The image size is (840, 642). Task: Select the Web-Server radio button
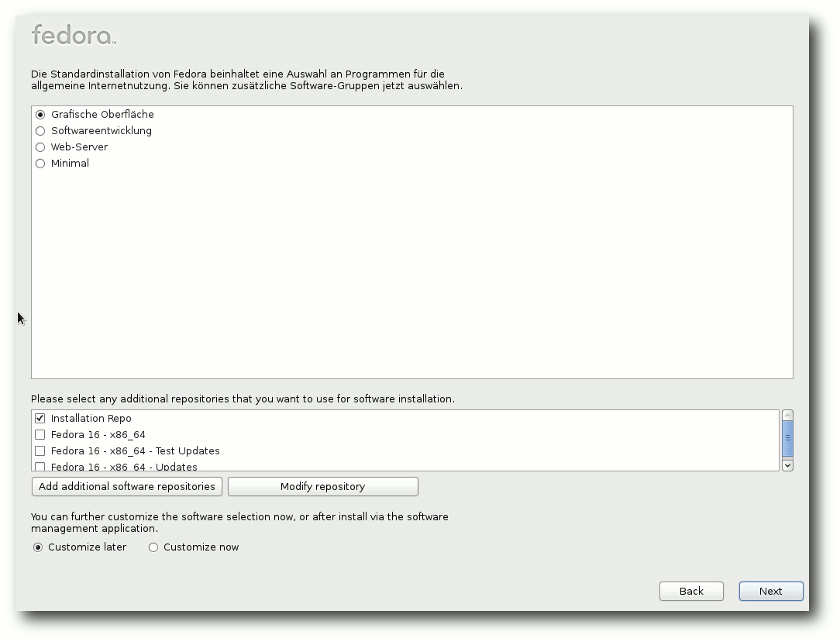point(40,147)
